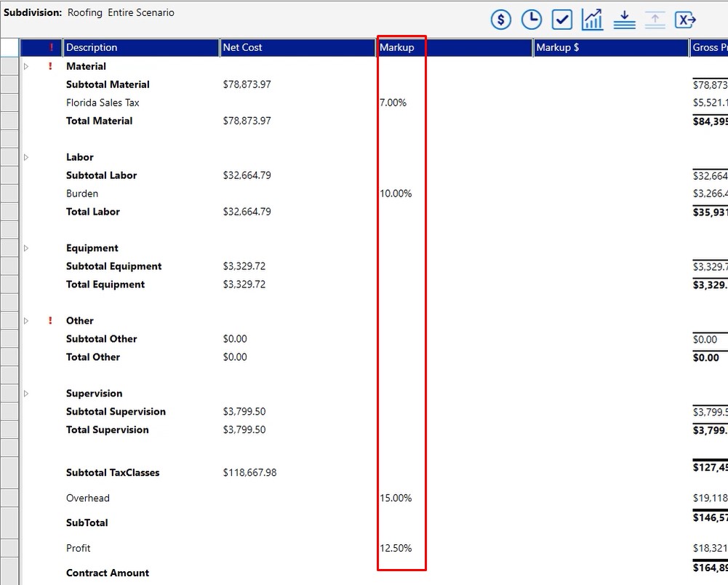The height and width of the screenshot is (585, 728).
Task: Expand the Other section
Action: pos(26,321)
